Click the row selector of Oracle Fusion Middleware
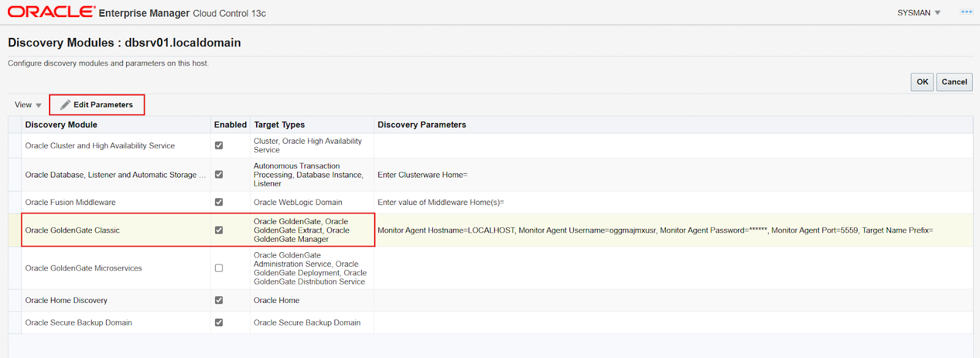980x358 pixels. 15,202
